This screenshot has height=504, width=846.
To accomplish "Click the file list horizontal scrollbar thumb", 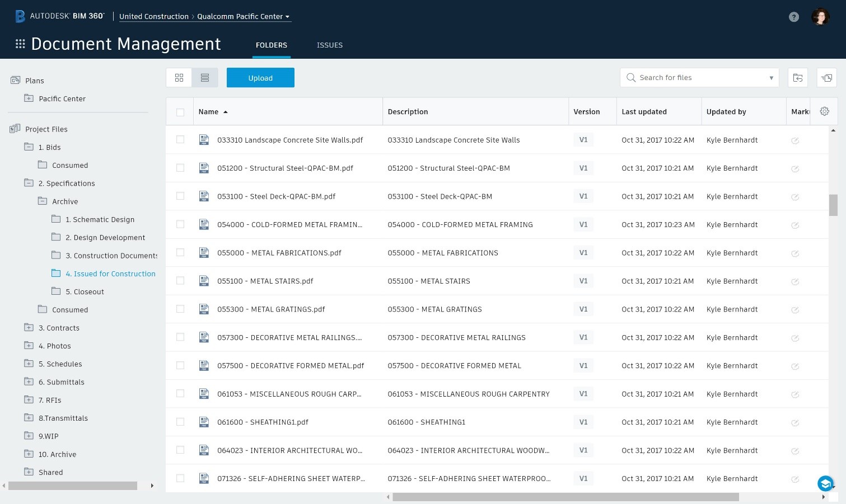I will pos(565,497).
